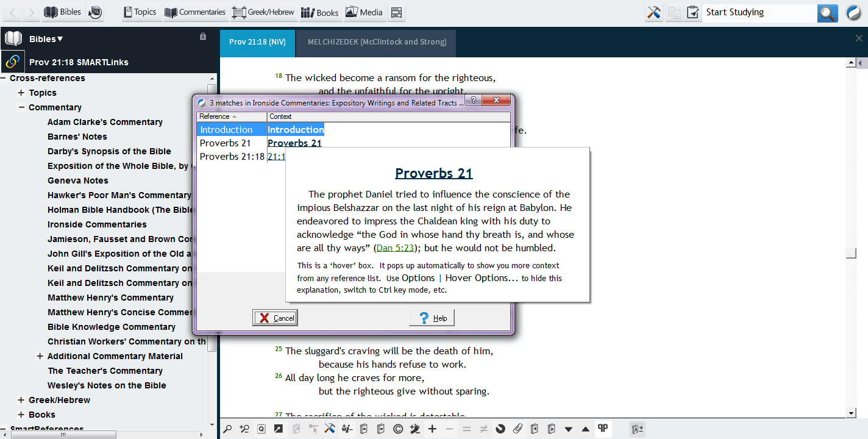Click the document search Q icon in bottom toolbar
The height and width of the screenshot is (439, 868).
261,429
